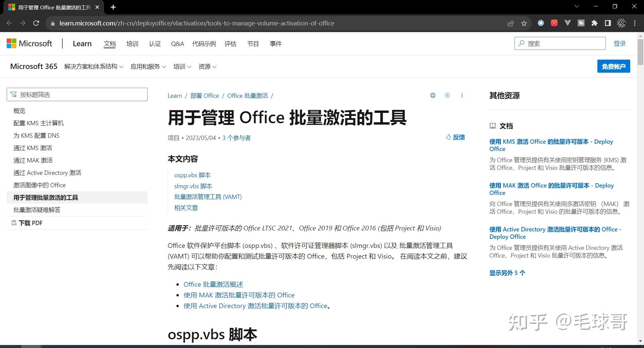Expand the 培训 dropdown under Microsoft 365
The height and width of the screenshot is (348, 644).
182,67
